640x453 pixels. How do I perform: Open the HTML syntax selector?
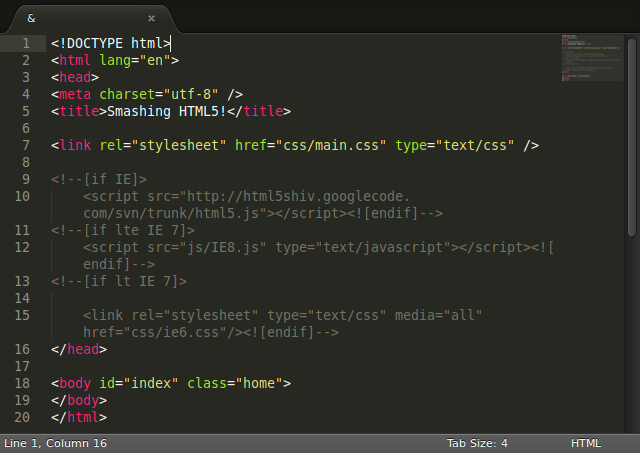[586, 443]
